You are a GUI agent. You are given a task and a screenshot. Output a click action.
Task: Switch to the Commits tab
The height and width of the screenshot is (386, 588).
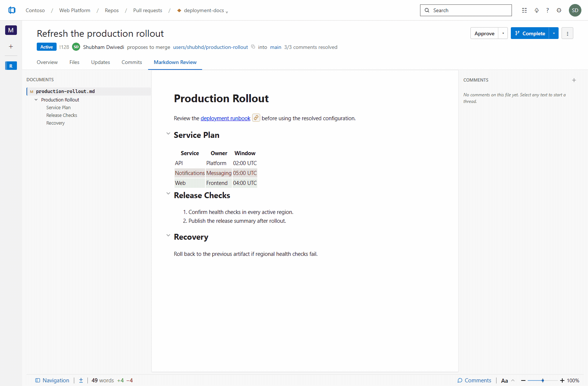[x=132, y=62]
